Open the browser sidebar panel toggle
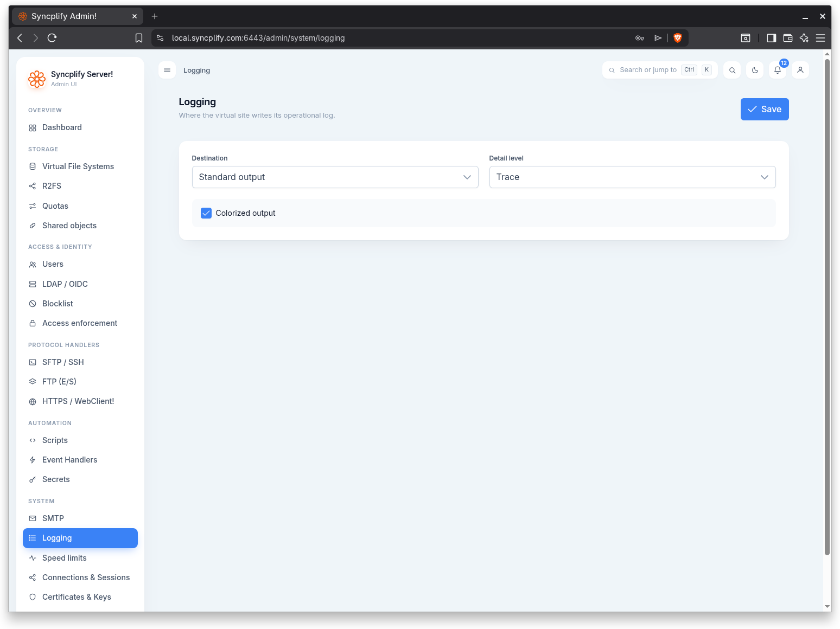The height and width of the screenshot is (629, 840). click(x=772, y=38)
